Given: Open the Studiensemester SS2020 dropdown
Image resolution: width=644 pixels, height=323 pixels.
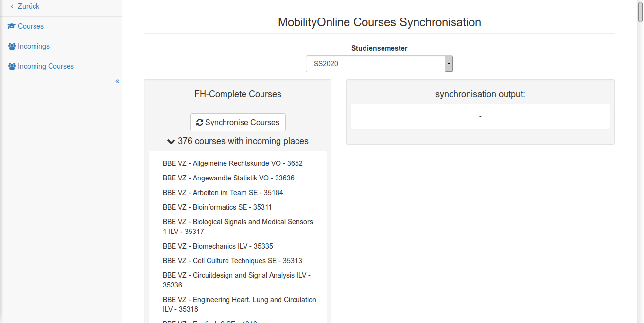Looking at the screenshot, I should (375, 64).
